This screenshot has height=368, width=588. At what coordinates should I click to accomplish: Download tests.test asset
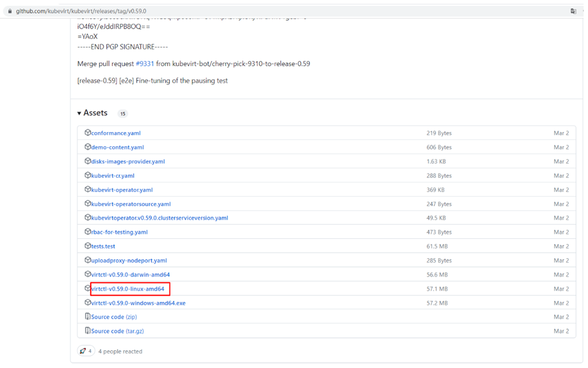click(x=103, y=247)
